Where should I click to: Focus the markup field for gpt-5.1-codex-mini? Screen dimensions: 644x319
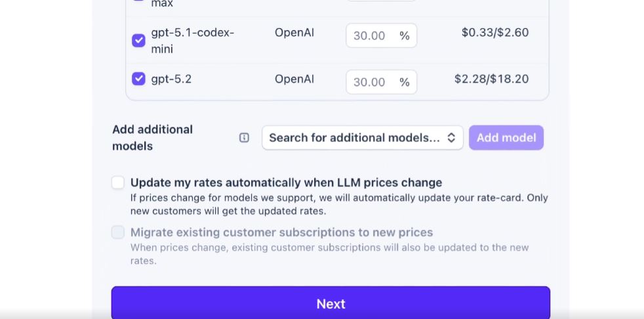pos(370,36)
